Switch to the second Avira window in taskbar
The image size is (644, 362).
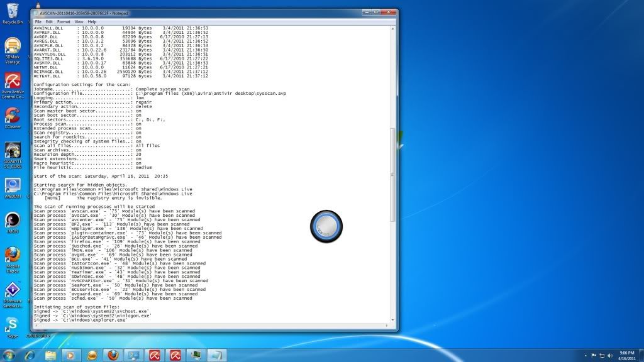175,355
